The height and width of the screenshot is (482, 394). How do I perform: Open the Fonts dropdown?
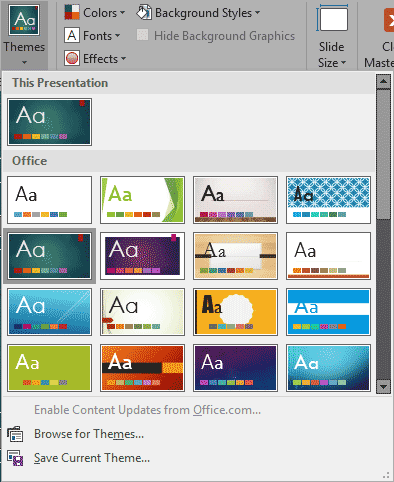pos(92,36)
